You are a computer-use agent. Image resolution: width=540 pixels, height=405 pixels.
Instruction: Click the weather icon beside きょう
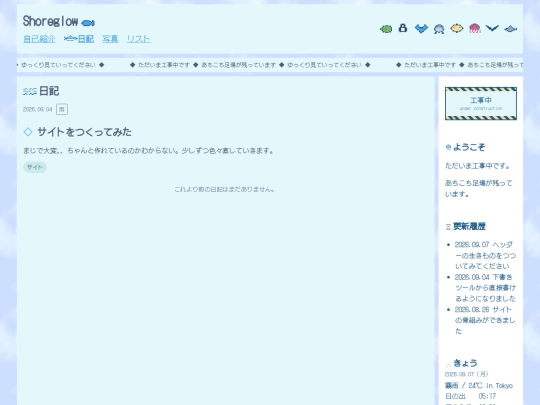[x=448, y=364]
